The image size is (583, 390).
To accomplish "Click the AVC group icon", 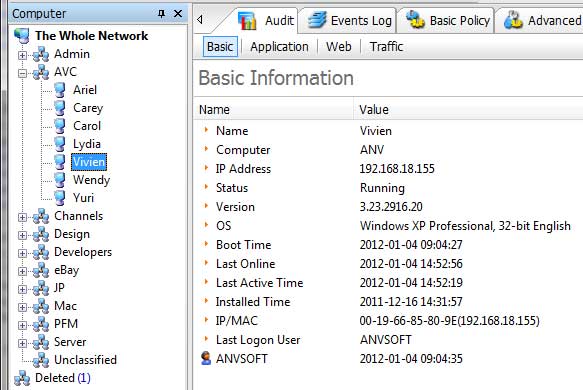I will [41, 72].
